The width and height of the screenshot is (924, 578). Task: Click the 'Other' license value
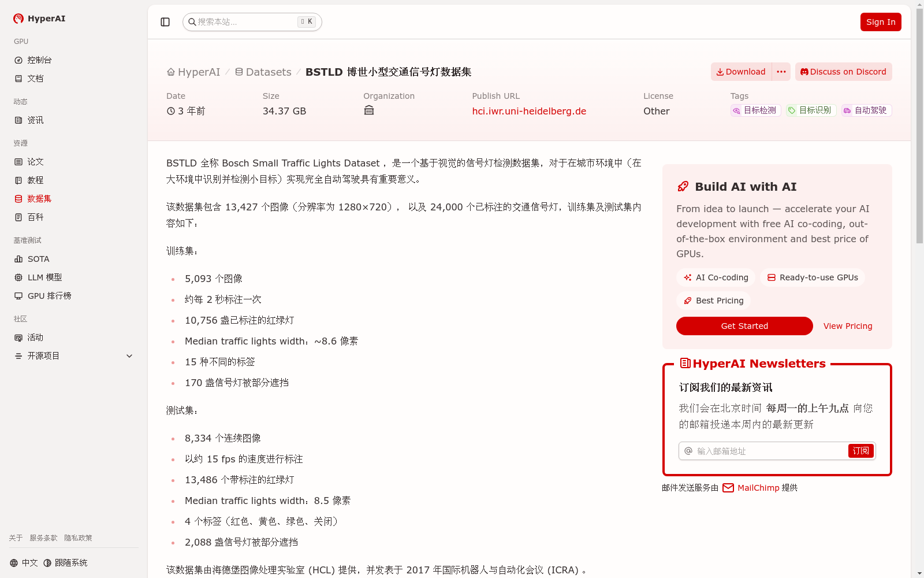tap(657, 111)
